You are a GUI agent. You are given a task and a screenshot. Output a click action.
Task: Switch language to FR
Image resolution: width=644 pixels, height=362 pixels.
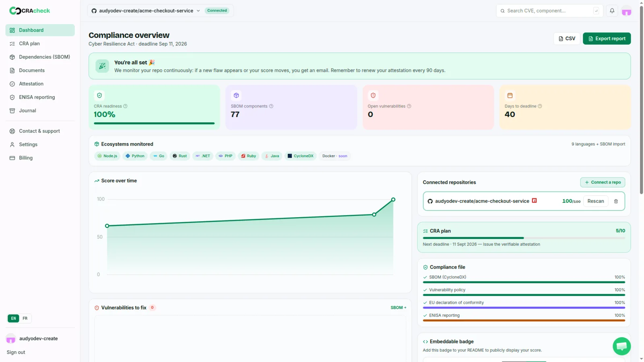[x=25, y=319]
